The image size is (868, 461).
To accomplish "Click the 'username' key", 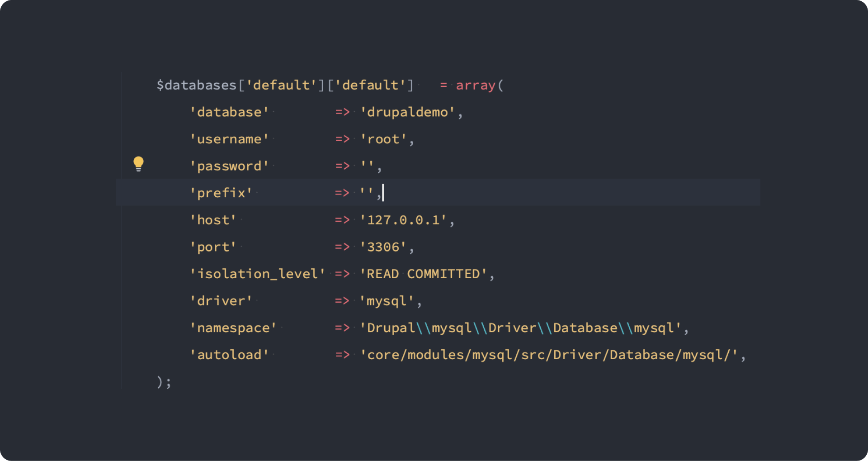I will coord(229,139).
